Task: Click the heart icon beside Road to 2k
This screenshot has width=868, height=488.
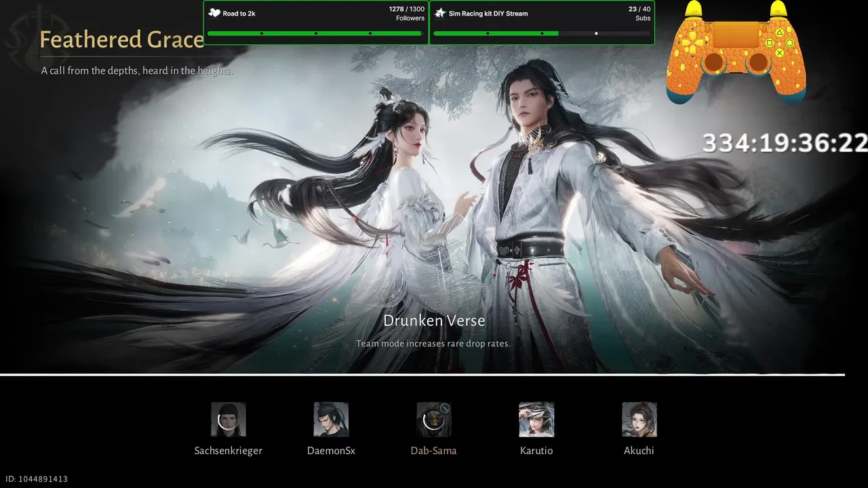Action: [214, 13]
